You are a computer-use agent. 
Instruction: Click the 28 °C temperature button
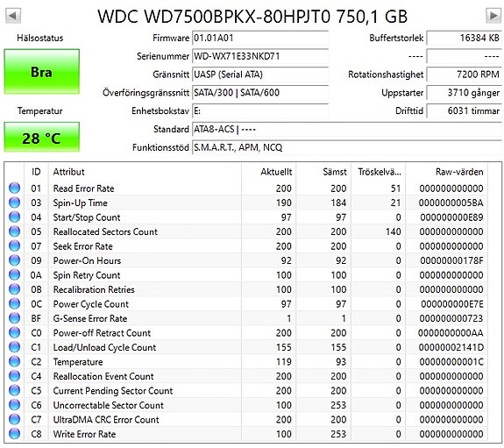tap(42, 137)
